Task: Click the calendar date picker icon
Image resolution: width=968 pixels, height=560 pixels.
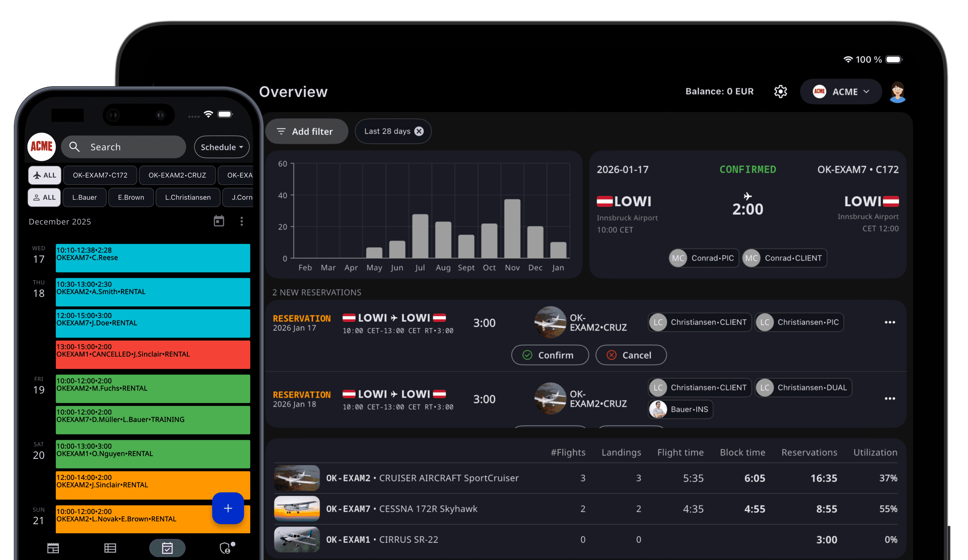Action: [x=218, y=221]
